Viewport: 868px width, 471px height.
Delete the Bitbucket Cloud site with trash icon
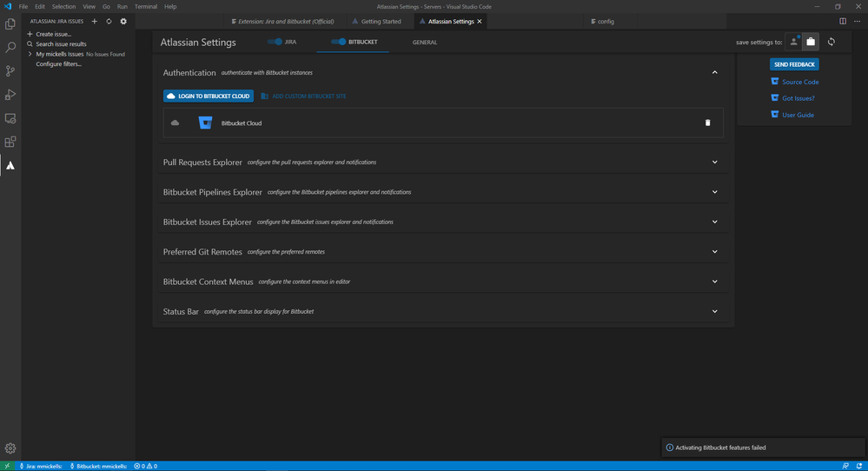point(707,123)
